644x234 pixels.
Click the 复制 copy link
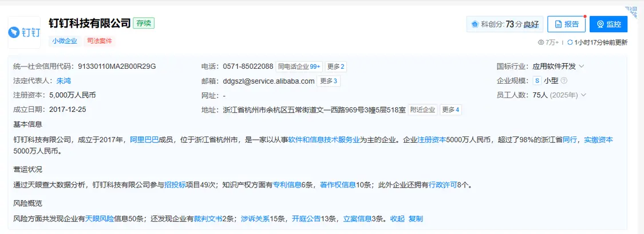click(416, 219)
